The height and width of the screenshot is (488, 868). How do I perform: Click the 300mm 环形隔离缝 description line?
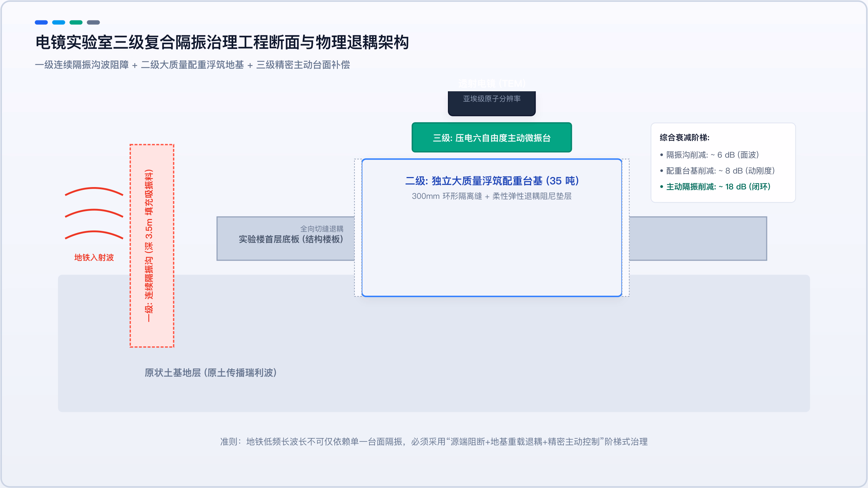(x=492, y=196)
